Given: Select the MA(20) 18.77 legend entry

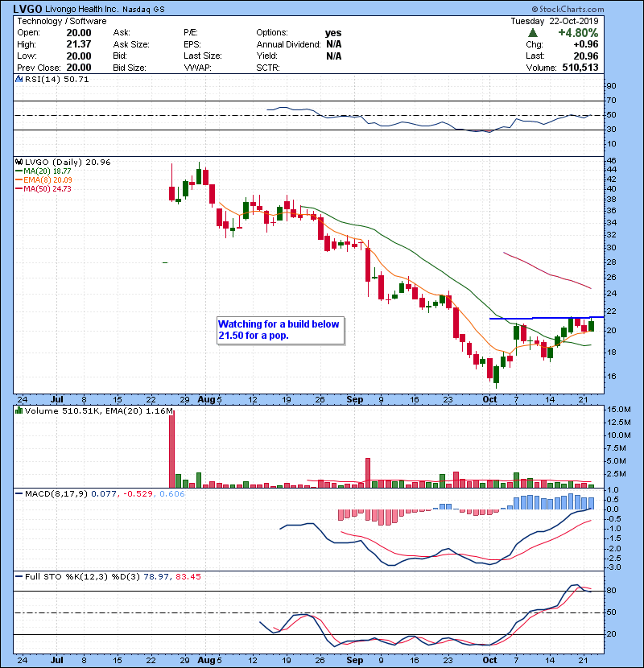Looking at the screenshot, I should [x=43, y=171].
